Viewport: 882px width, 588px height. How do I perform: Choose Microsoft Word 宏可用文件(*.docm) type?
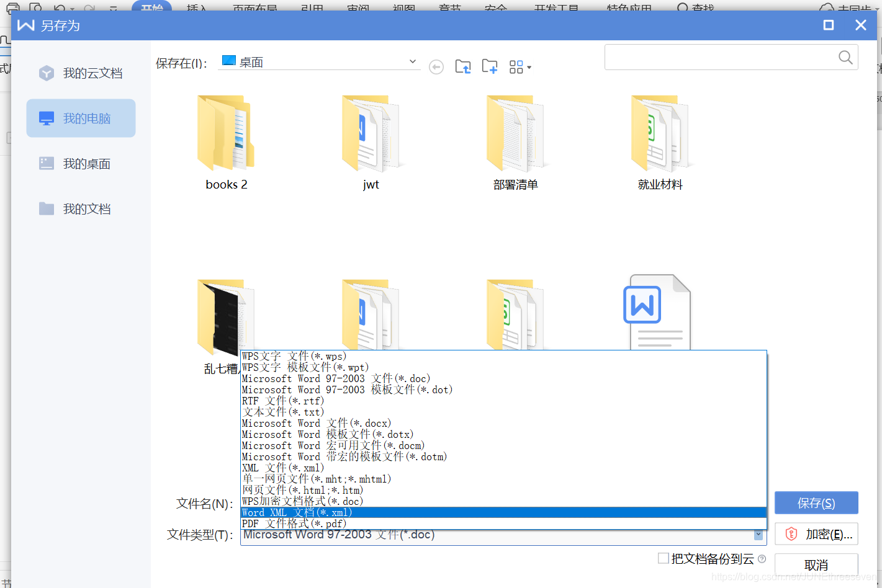point(503,445)
